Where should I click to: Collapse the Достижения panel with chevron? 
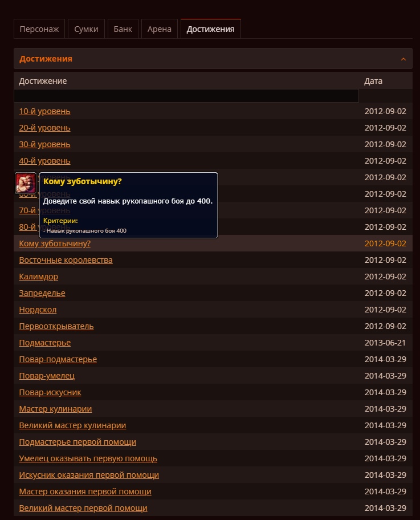click(x=403, y=59)
